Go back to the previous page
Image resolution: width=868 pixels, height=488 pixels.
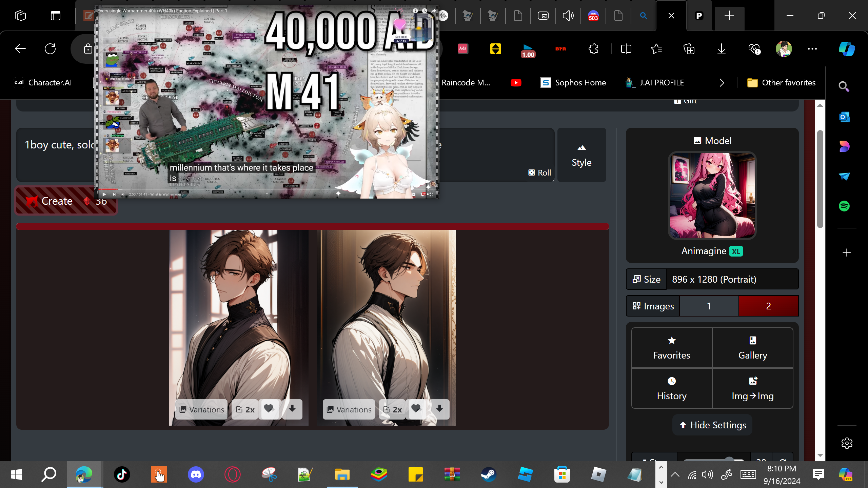point(20,49)
